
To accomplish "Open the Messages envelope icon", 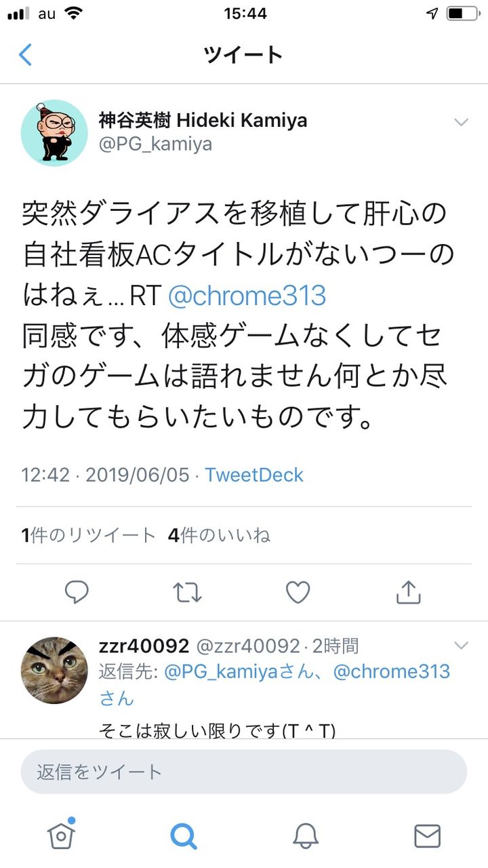I will [427, 835].
